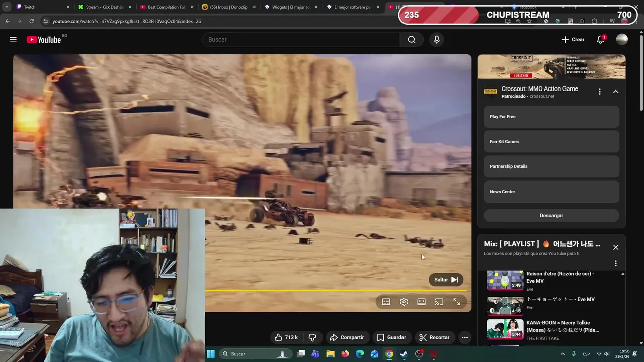
Task: Go back in browser history
Action: [7, 21]
